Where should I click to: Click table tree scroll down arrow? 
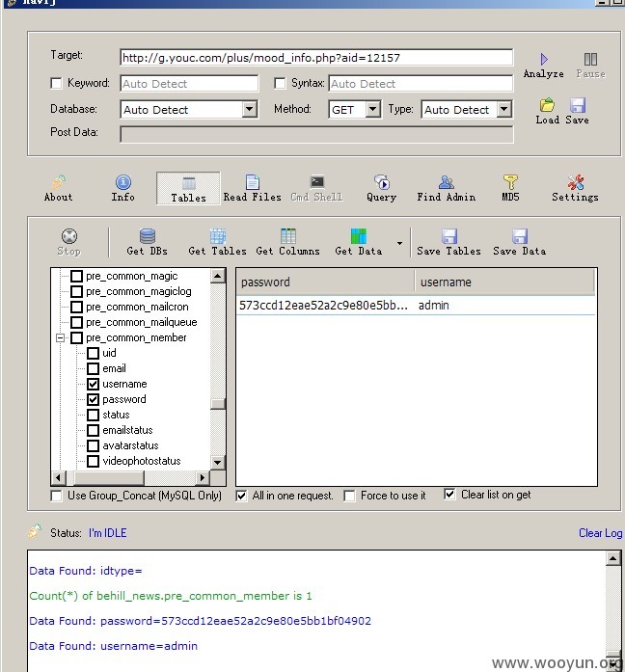(x=218, y=462)
